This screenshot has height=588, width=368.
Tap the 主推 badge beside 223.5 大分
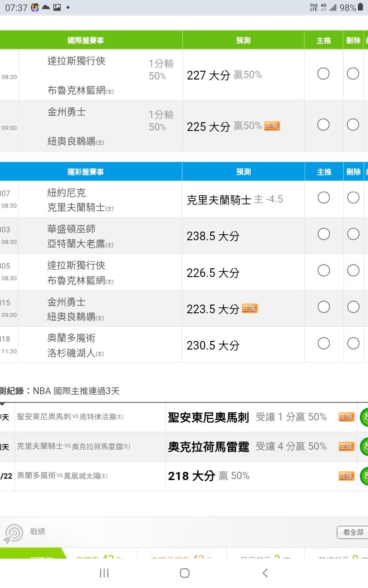[x=250, y=309]
